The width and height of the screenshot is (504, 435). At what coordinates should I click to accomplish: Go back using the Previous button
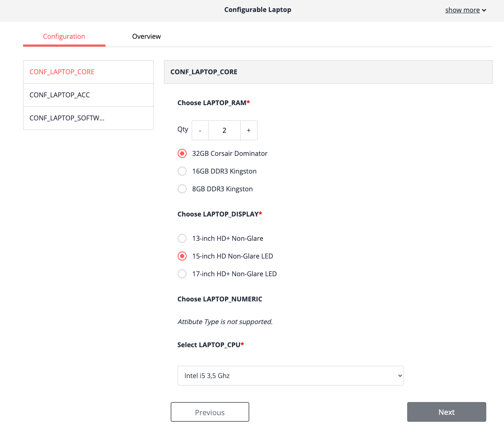click(x=210, y=411)
